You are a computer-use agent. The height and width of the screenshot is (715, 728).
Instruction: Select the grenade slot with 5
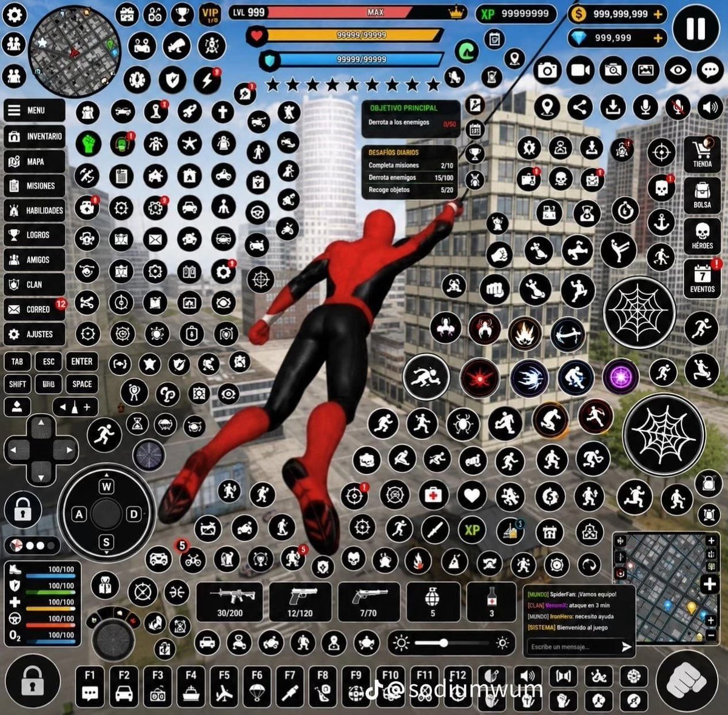tap(433, 602)
